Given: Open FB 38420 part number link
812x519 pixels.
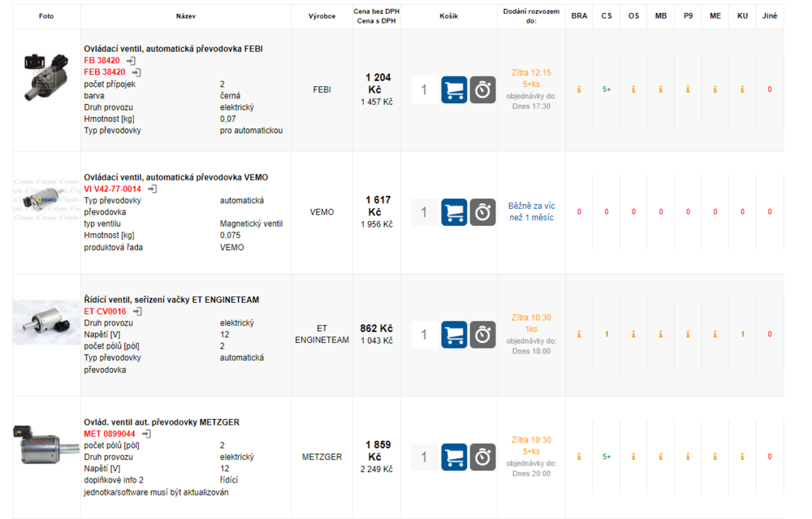Looking at the screenshot, I should [x=101, y=61].
